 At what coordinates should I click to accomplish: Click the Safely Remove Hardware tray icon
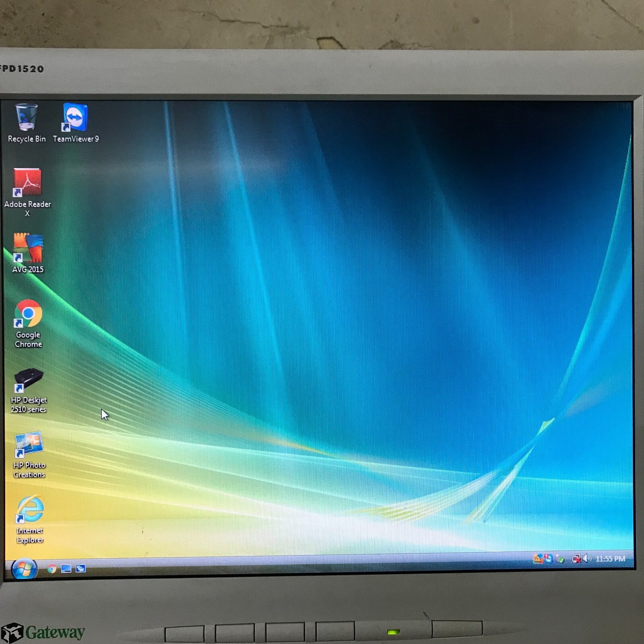(x=560, y=559)
